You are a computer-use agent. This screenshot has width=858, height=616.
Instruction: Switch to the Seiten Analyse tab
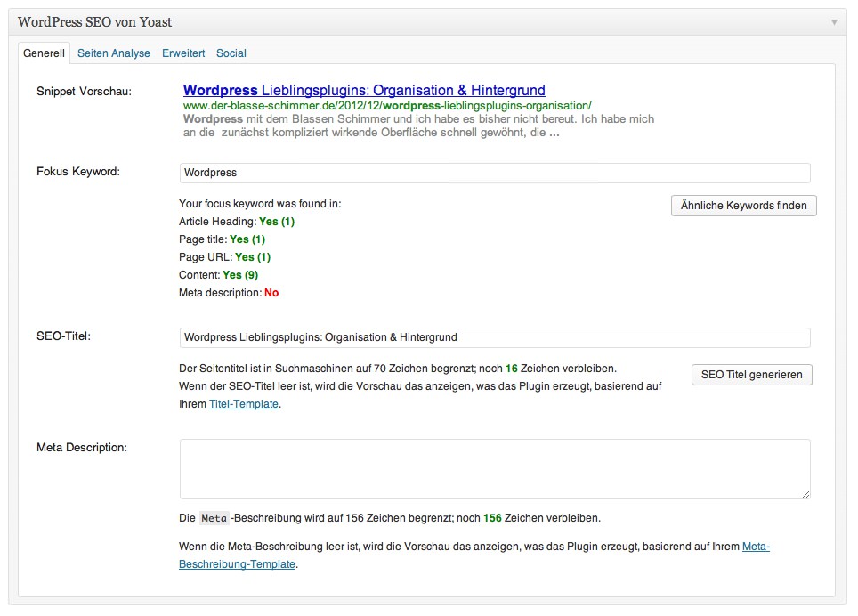click(114, 53)
